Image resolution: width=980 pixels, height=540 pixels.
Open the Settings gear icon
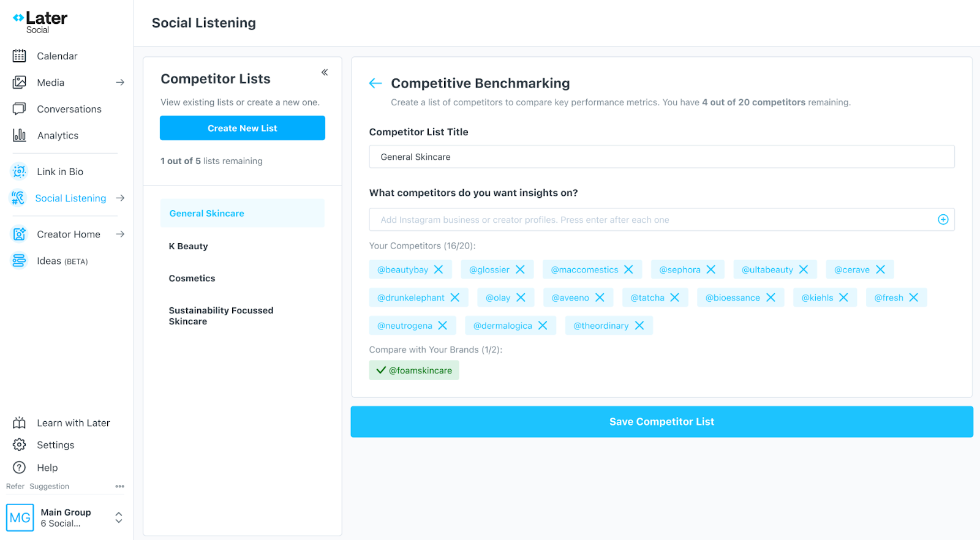click(x=20, y=444)
